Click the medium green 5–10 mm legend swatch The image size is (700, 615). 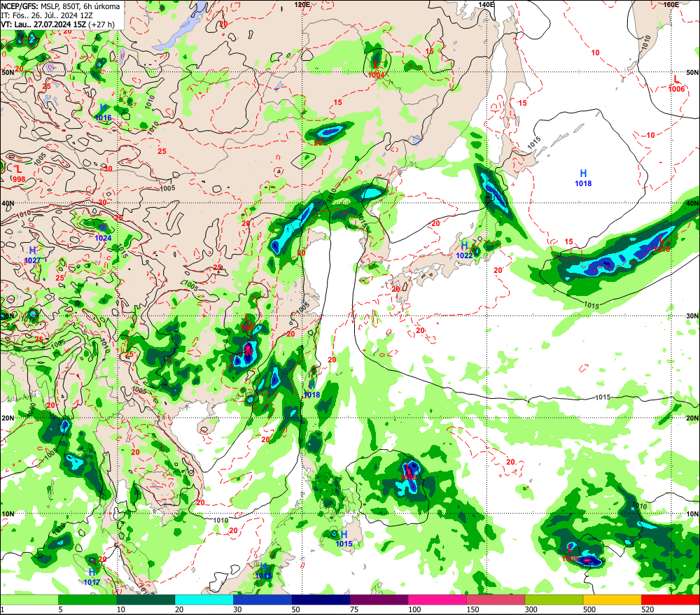click(87, 600)
